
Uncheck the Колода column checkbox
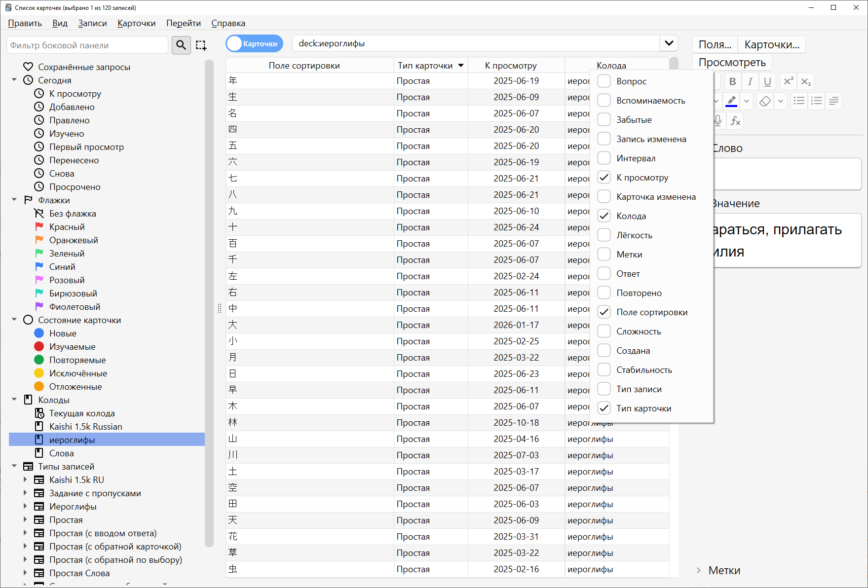604,216
